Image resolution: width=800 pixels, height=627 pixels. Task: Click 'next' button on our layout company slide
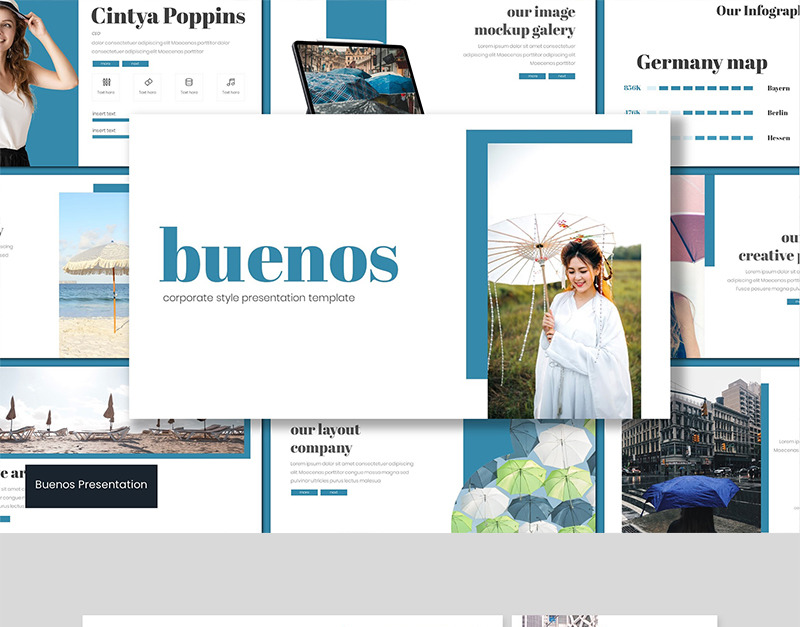click(x=333, y=492)
